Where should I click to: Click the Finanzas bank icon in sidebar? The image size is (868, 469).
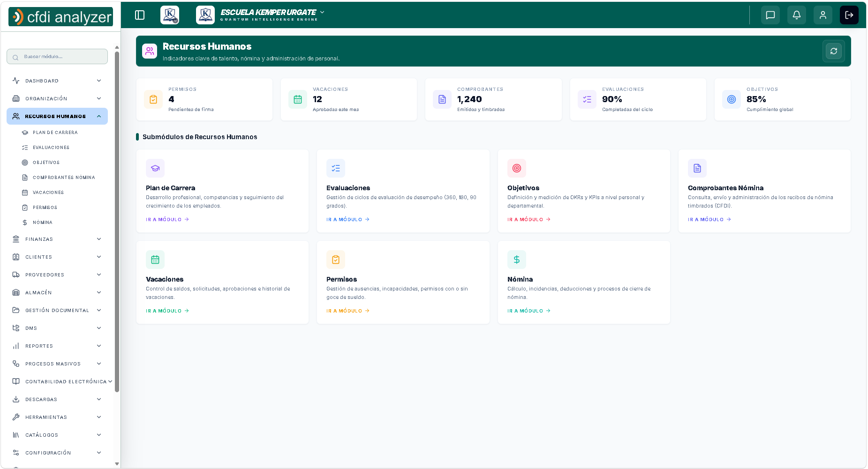point(16,239)
